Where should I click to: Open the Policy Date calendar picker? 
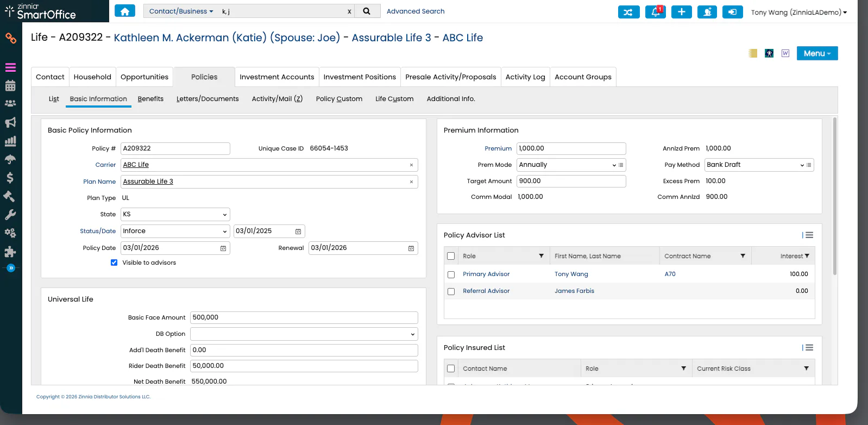[x=223, y=248]
